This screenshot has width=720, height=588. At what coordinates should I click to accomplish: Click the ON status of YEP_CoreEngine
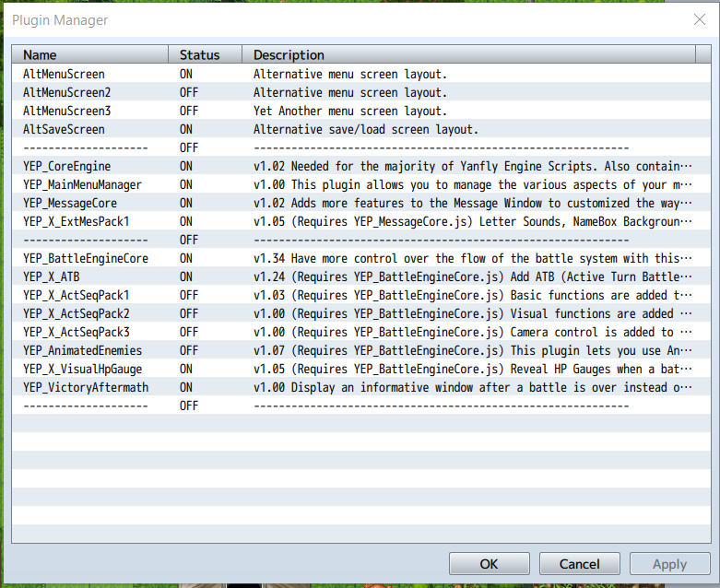[186, 166]
